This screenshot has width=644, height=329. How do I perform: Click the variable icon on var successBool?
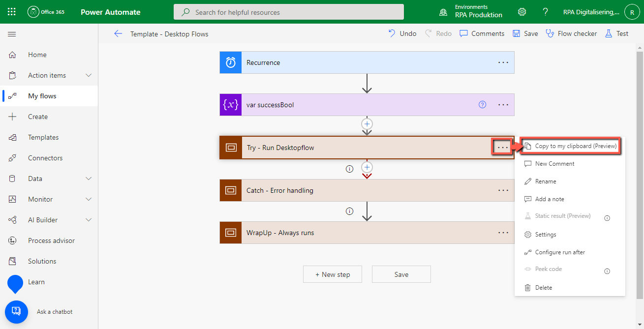231,105
